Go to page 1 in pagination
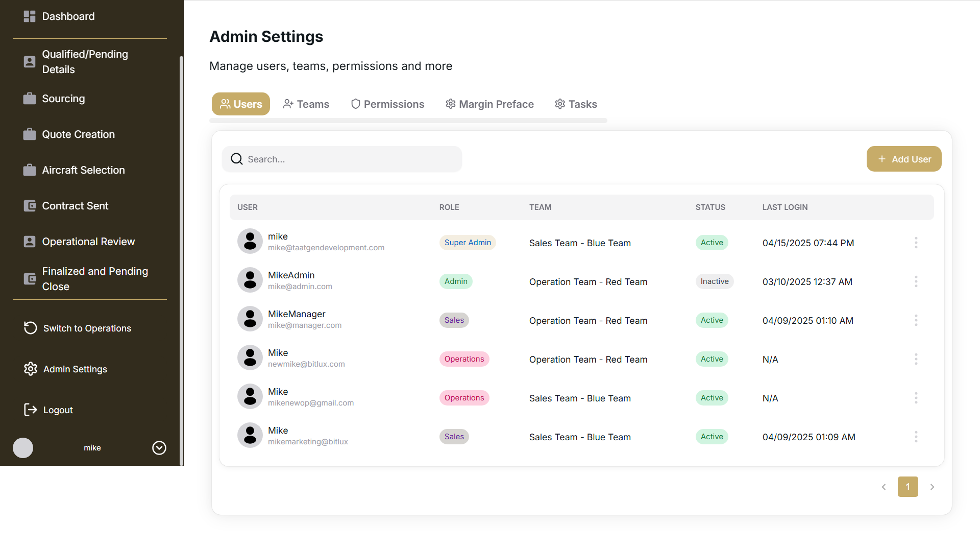 908,487
